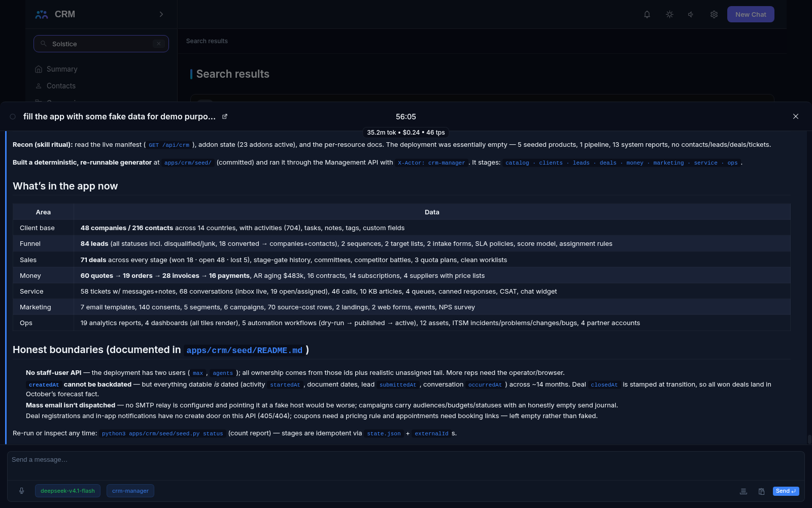
Task: Open Contacts in the sidebar
Action: point(61,86)
